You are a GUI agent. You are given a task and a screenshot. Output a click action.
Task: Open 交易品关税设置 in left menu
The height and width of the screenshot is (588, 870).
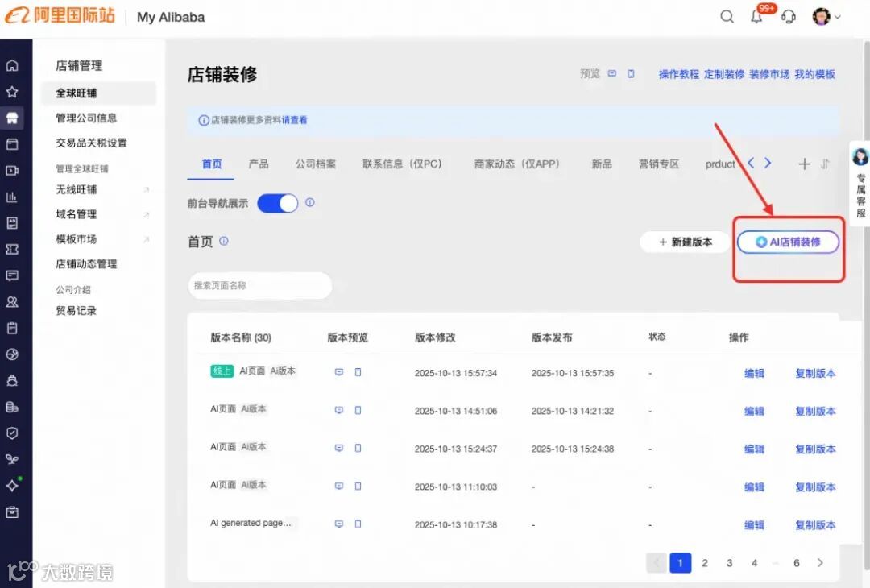[91, 143]
